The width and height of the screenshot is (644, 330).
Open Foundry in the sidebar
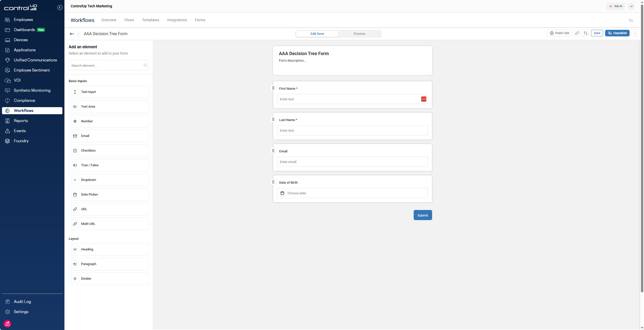[x=21, y=141]
